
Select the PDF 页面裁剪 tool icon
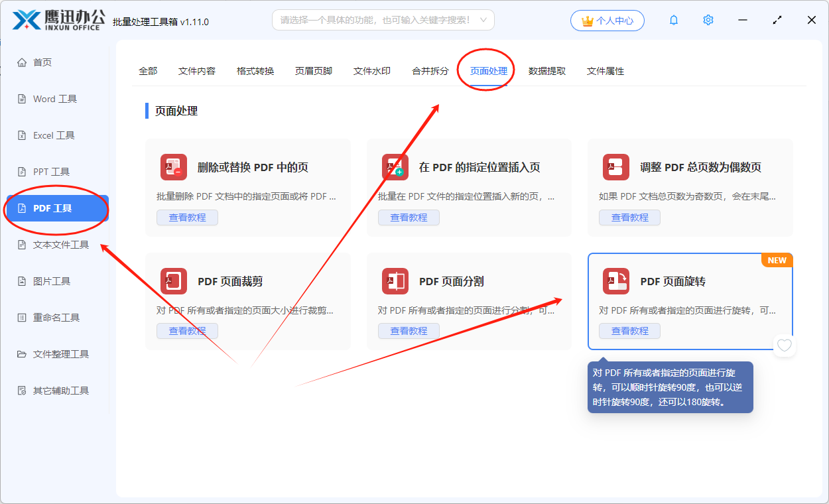[x=173, y=281]
